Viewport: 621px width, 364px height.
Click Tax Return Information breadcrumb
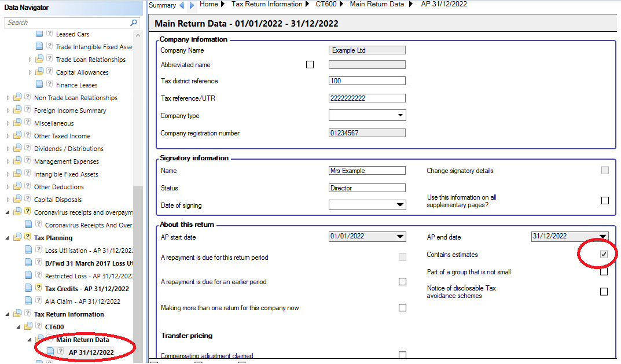tap(267, 5)
